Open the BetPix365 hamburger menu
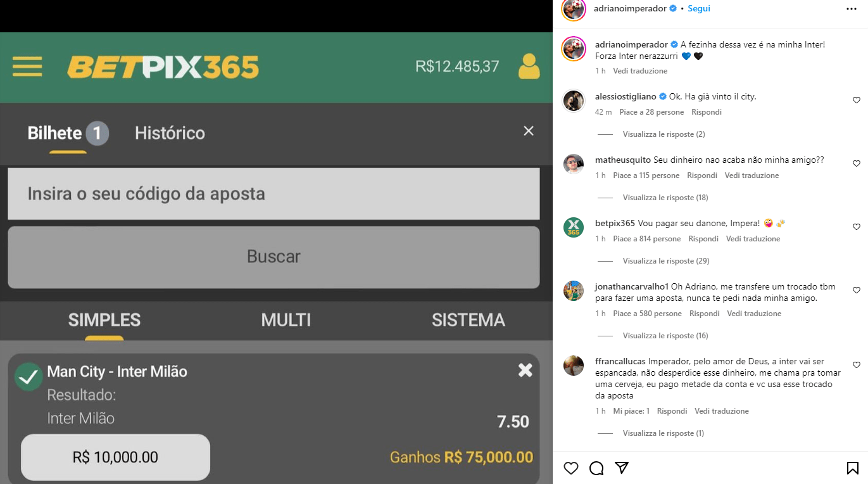The width and height of the screenshot is (868, 484). point(27,67)
